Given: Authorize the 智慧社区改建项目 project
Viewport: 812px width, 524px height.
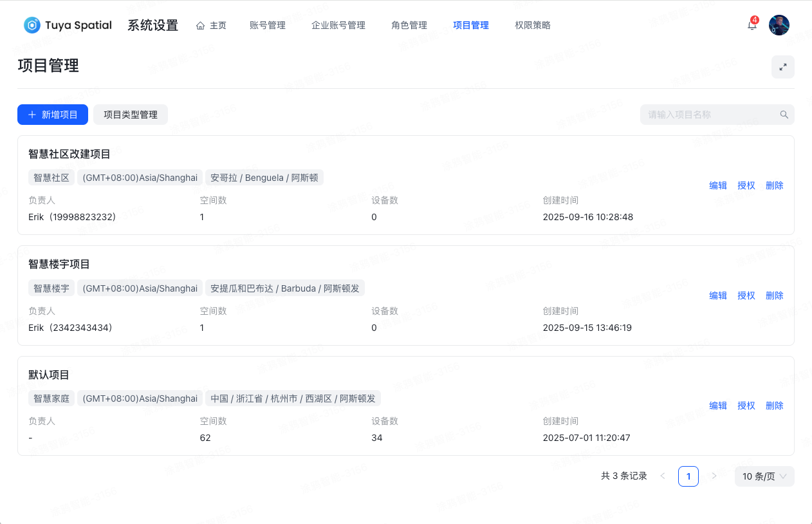Looking at the screenshot, I should pos(746,185).
